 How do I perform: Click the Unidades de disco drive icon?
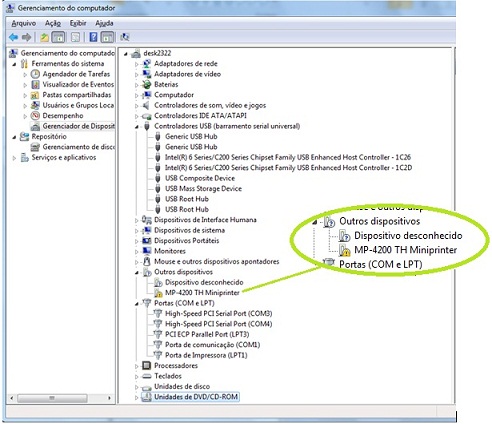coord(147,387)
